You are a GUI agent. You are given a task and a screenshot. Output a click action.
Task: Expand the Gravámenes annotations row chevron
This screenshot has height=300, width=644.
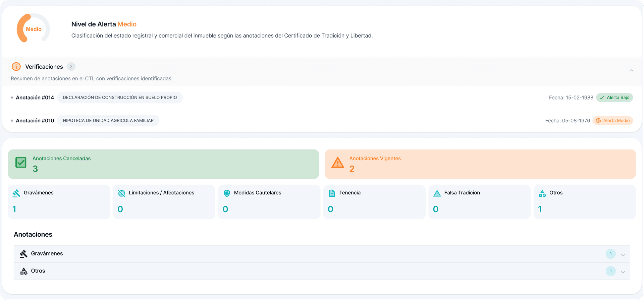tap(623, 255)
